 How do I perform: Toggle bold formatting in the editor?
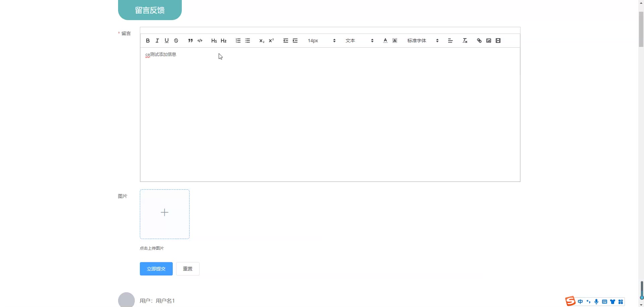coord(148,41)
